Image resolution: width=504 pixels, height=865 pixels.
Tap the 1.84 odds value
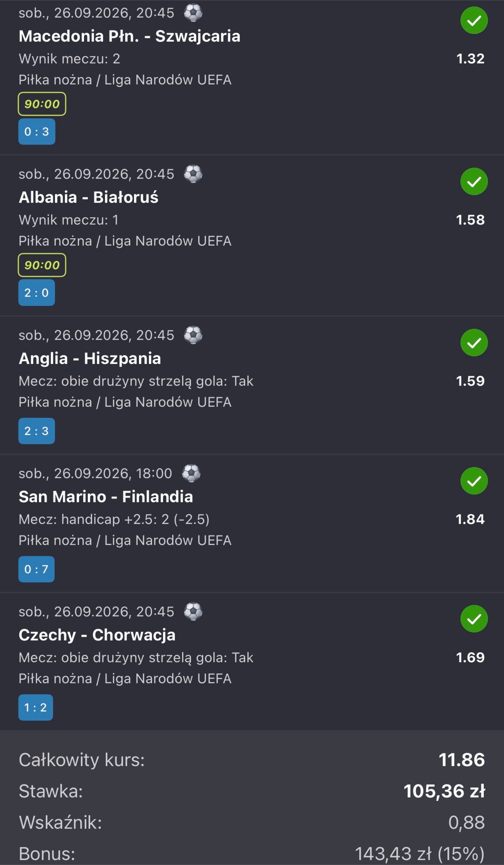click(470, 519)
